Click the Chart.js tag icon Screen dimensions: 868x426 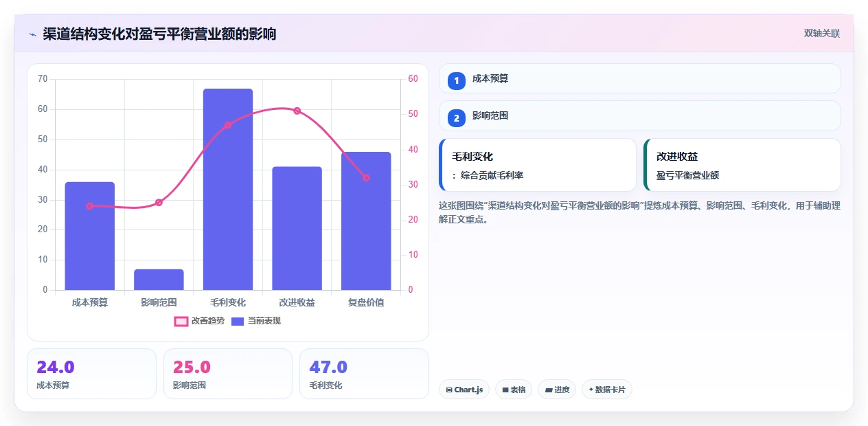click(449, 390)
